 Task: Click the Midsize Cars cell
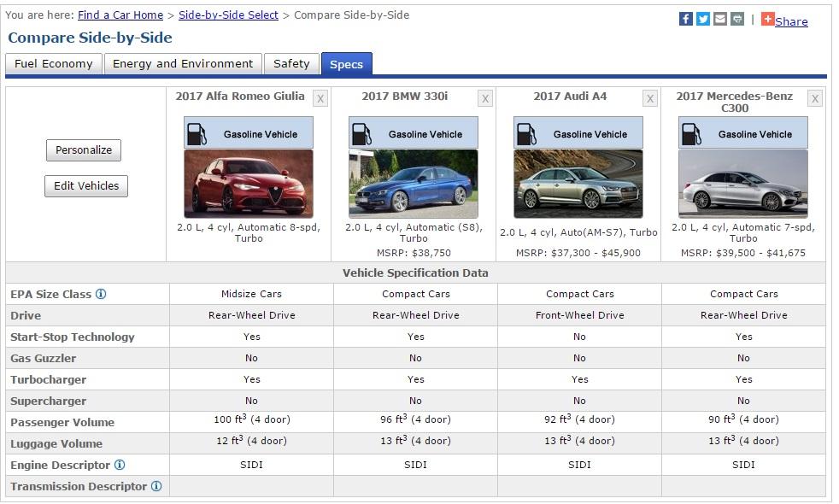tap(251, 294)
